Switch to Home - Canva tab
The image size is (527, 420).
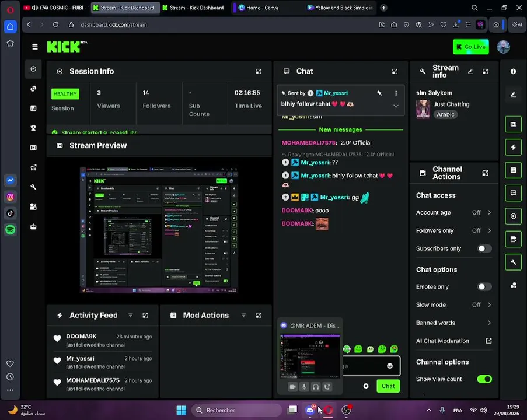click(262, 8)
